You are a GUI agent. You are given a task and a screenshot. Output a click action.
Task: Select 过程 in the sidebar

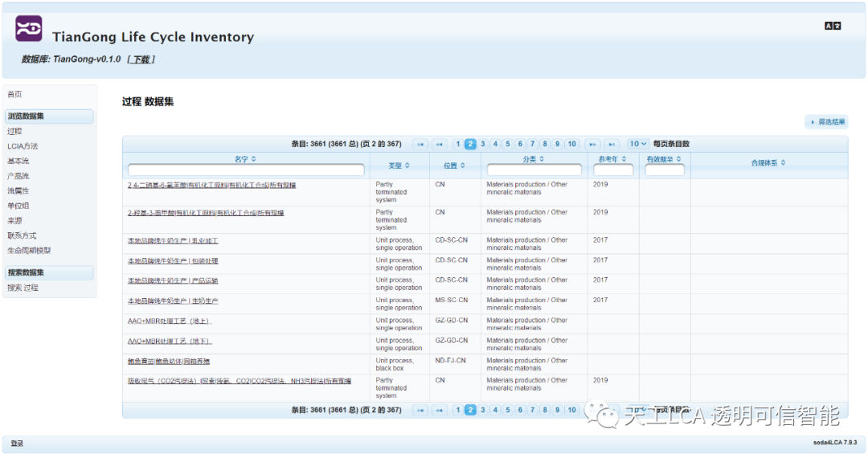(15, 131)
